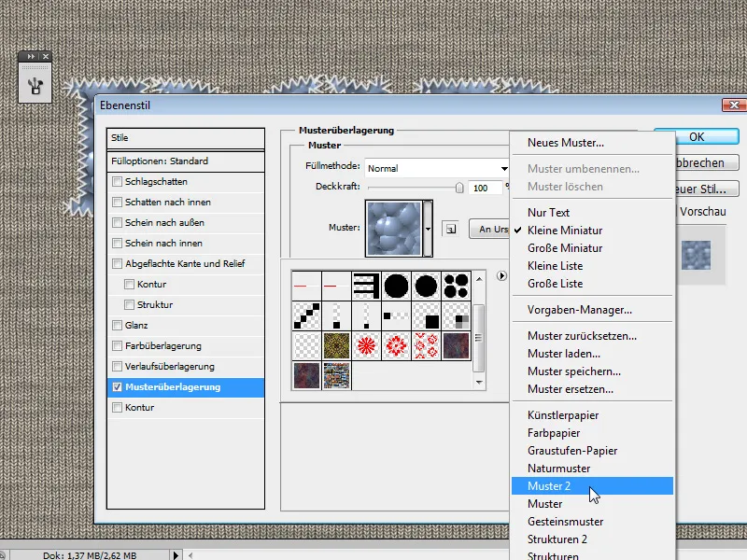This screenshot has height=560, width=747.
Task: Click the pattern list scroll-up arrow
Action: click(x=479, y=279)
